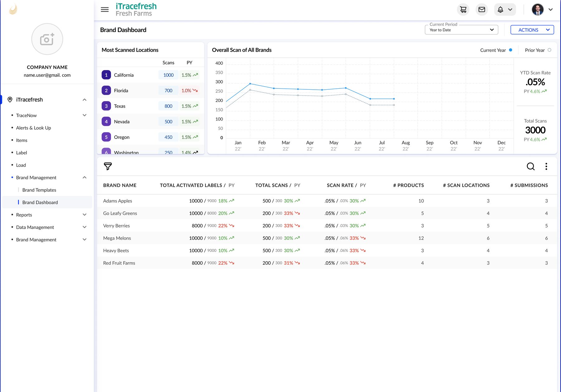Click the Go Leafy Greens brand row

coord(327,213)
